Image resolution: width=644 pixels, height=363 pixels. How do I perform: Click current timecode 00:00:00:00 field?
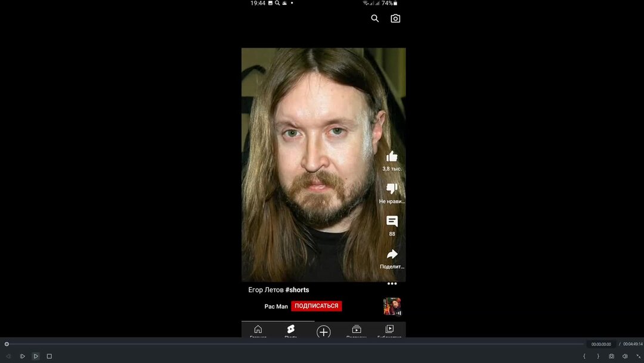click(x=601, y=344)
